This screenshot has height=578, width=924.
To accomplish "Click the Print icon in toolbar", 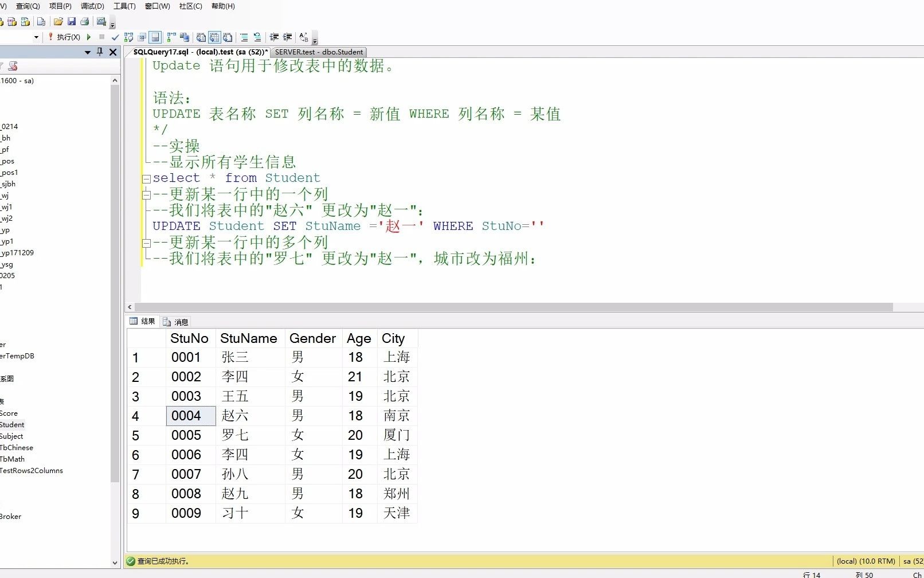I will pyautogui.click(x=85, y=22).
